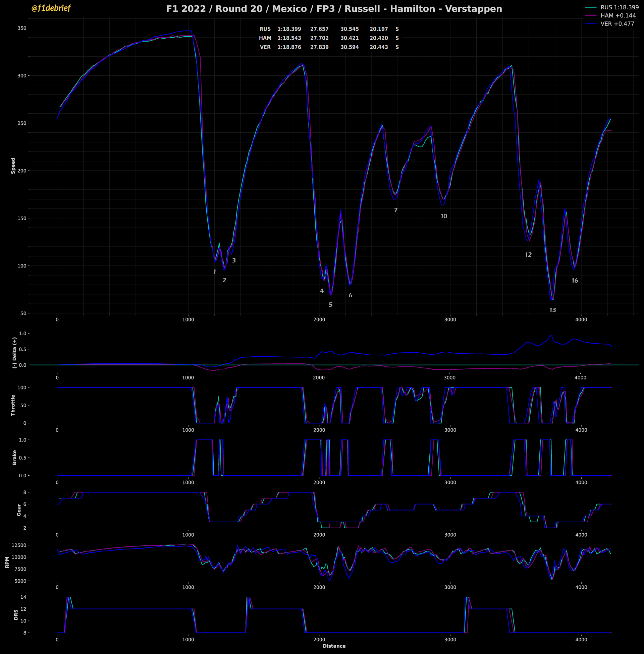644x654 pixels.
Task: Click the corner 5 marker label
Action: point(330,305)
